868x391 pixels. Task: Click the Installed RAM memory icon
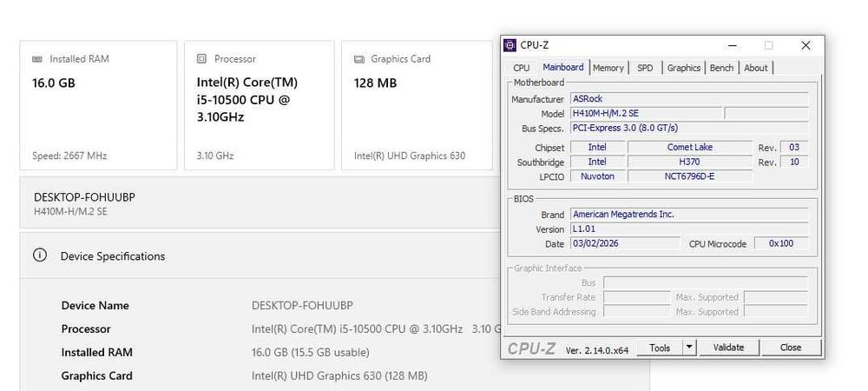37,59
